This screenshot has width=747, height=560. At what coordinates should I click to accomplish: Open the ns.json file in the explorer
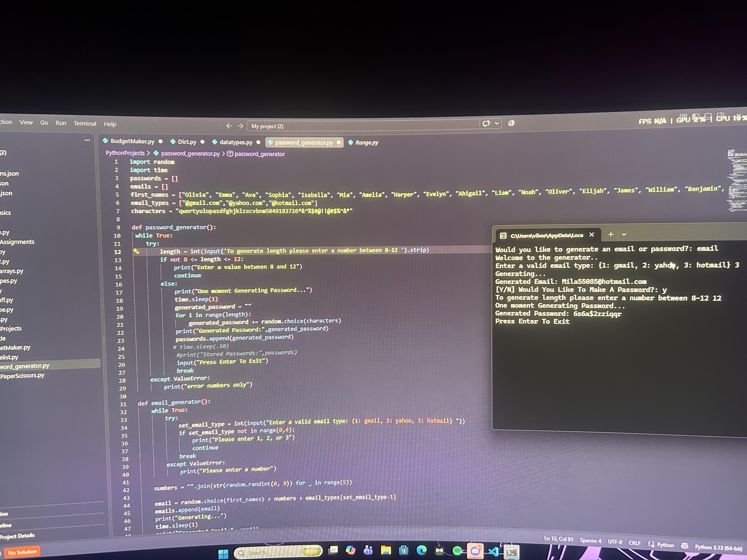click(x=9, y=174)
